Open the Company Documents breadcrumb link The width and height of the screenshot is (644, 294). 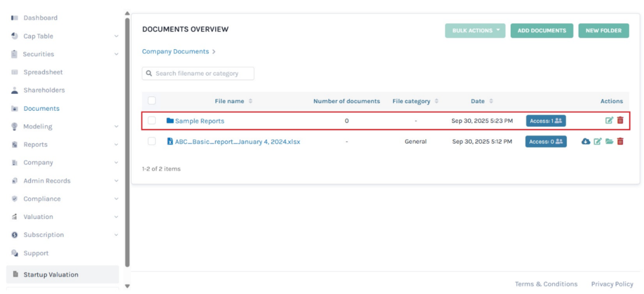(175, 52)
